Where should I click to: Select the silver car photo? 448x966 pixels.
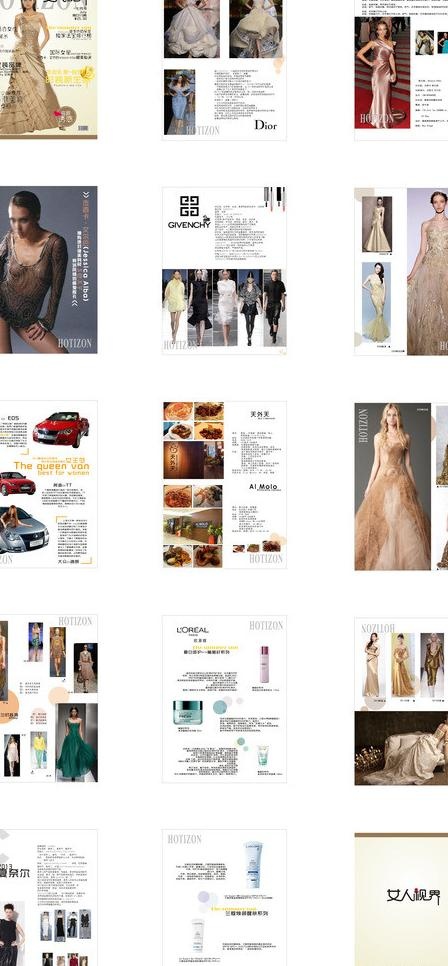pos(24,530)
